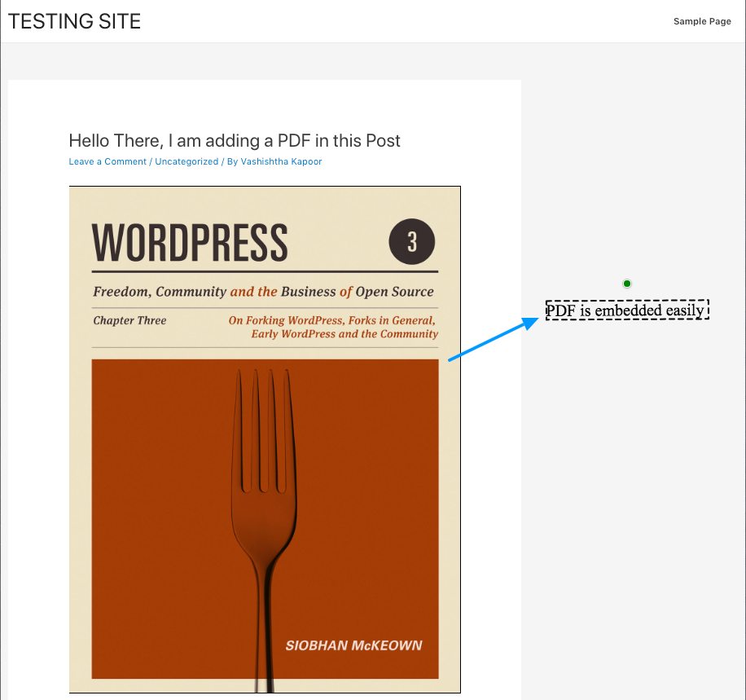The width and height of the screenshot is (746, 700).
Task: Click the 'On Forking WordPress' chapter description
Action: pyautogui.click(x=333, y=327)
